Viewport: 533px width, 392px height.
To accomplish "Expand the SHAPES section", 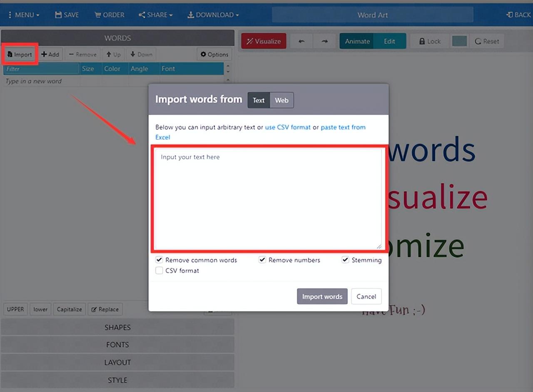I will (x=117, y=327).
